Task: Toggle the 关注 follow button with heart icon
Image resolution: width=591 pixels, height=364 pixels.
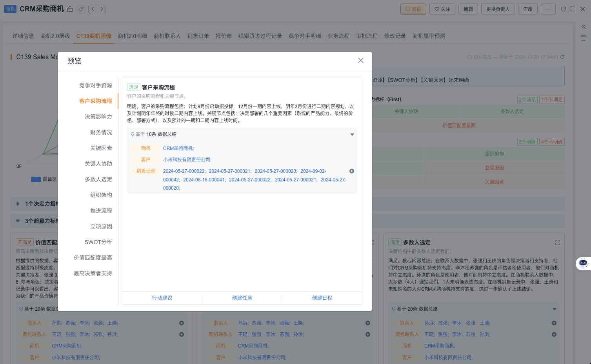Action: coord(442,9)
